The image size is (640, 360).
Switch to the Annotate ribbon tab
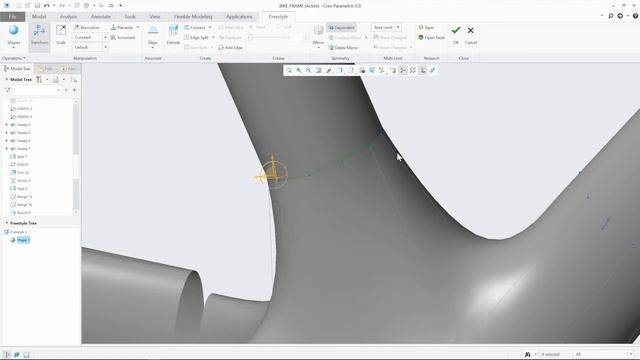100,16
